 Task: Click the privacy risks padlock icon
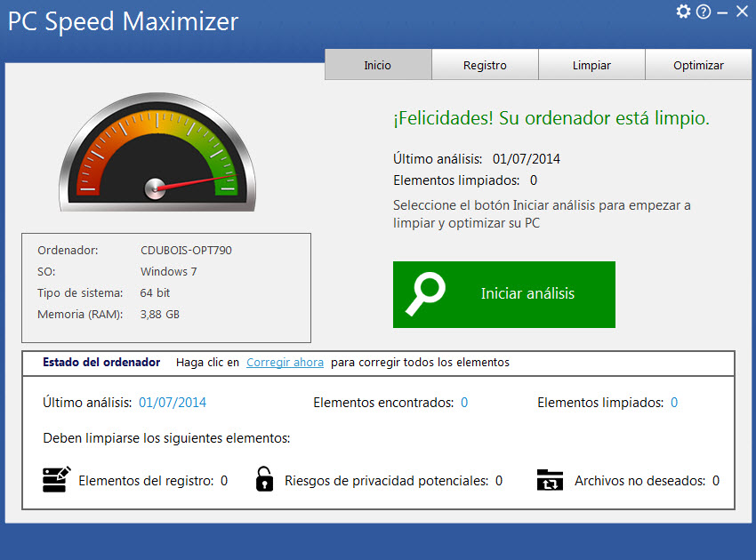click(264, 479)
